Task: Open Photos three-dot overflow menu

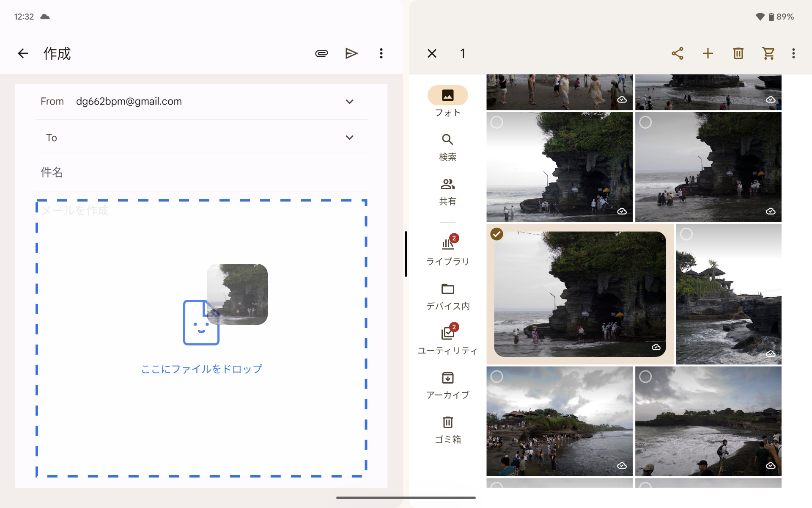Action: click(x=793, y=53)
